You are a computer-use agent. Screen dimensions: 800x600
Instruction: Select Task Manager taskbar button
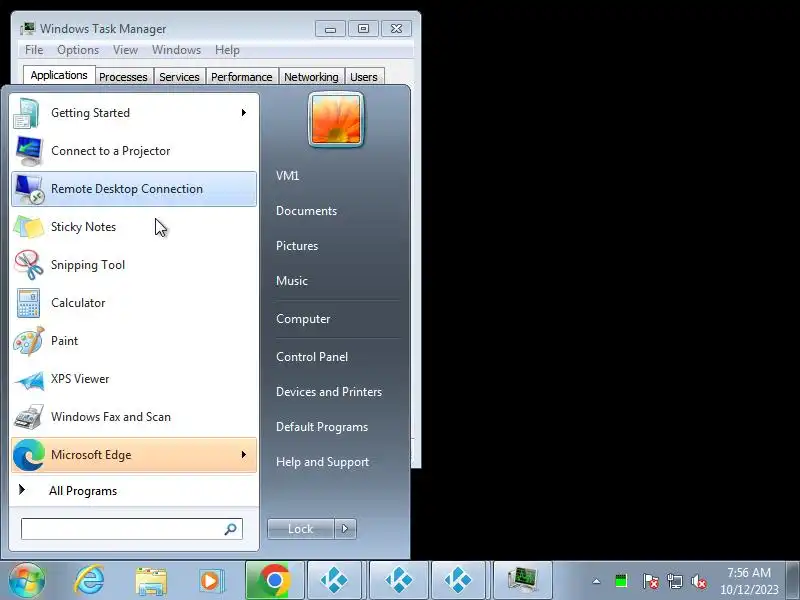[523, 580]
